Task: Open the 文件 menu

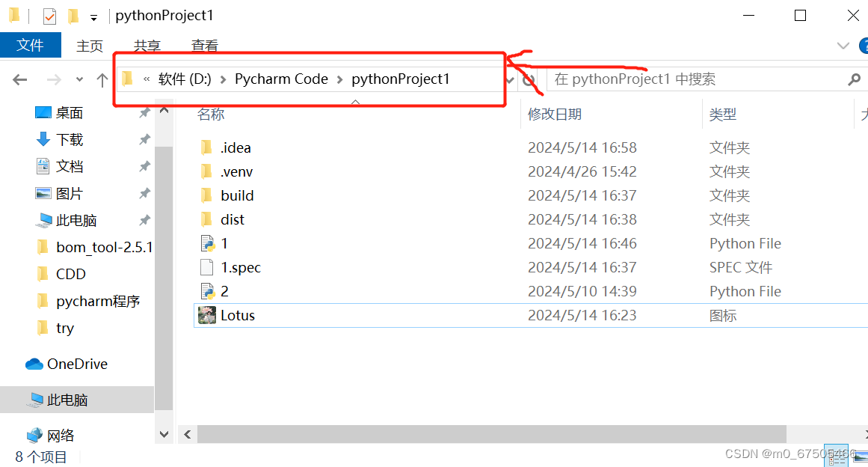Action: 30,45
